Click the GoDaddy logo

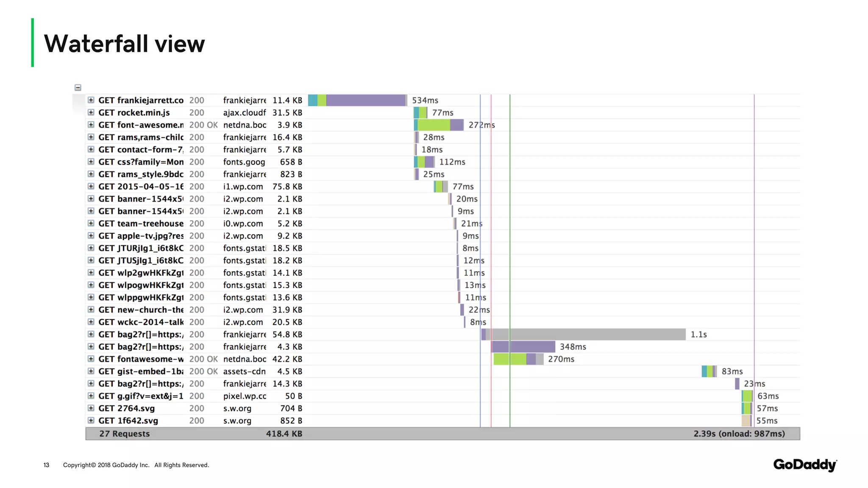click(x=805, y=465)
